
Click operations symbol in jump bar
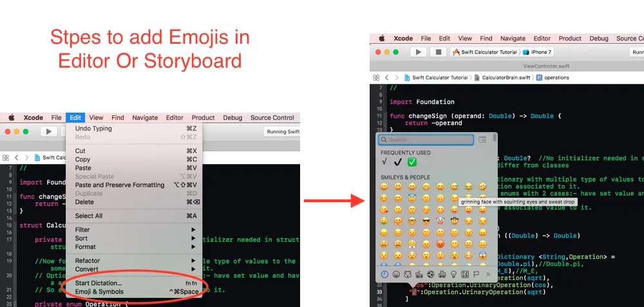pos(553,78)
